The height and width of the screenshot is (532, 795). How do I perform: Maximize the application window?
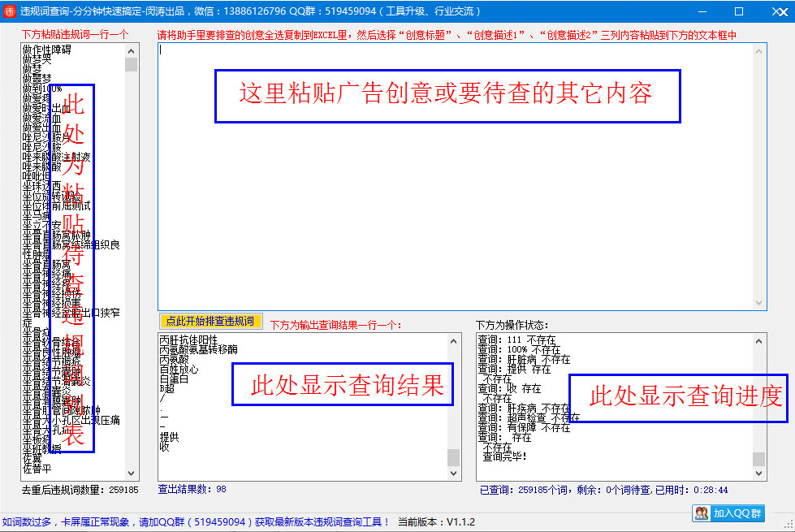pyautogui.click(x=739, y=11)
